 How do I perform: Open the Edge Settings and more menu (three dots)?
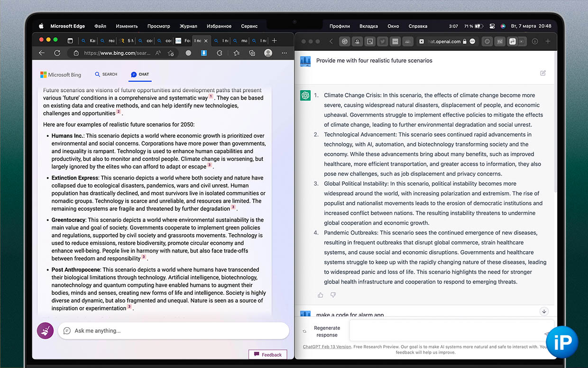point(284,53)
